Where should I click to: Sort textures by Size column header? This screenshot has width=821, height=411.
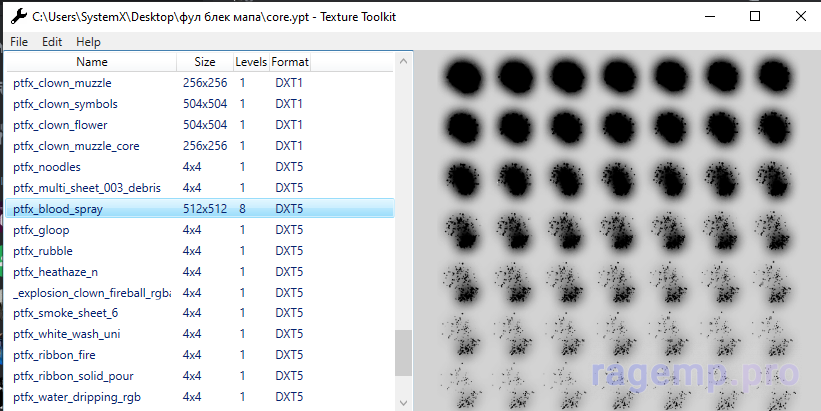pyautogui.click(x=204, y=62)
